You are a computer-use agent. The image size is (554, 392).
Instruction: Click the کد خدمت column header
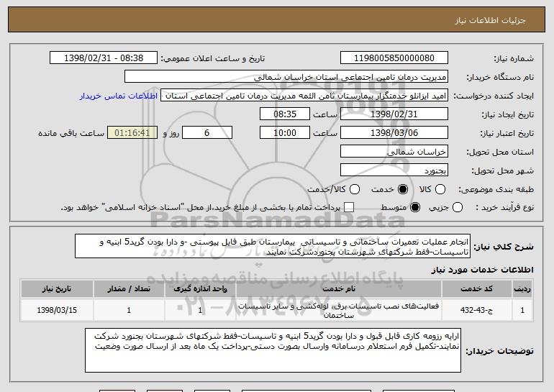click(476, 289)
